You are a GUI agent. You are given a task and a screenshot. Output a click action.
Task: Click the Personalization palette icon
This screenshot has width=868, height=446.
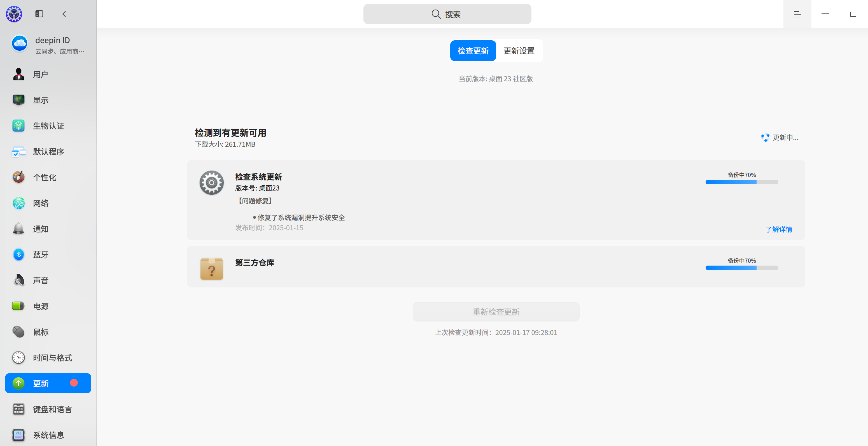point(18,177)
